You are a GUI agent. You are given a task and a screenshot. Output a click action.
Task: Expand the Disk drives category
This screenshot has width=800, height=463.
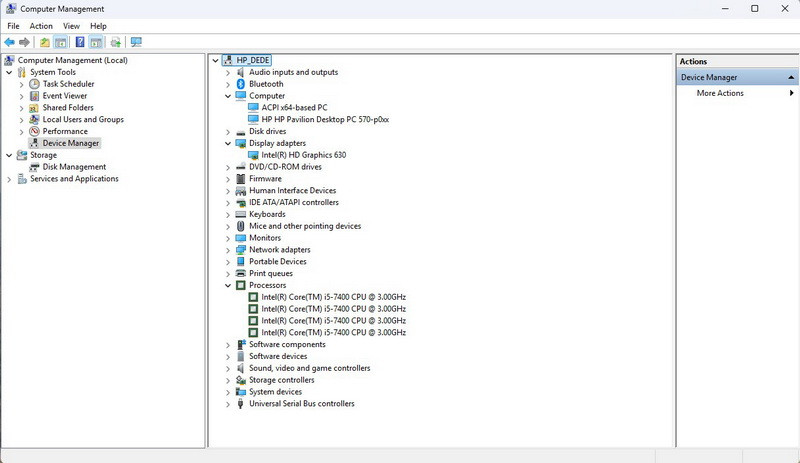point(228,132)
